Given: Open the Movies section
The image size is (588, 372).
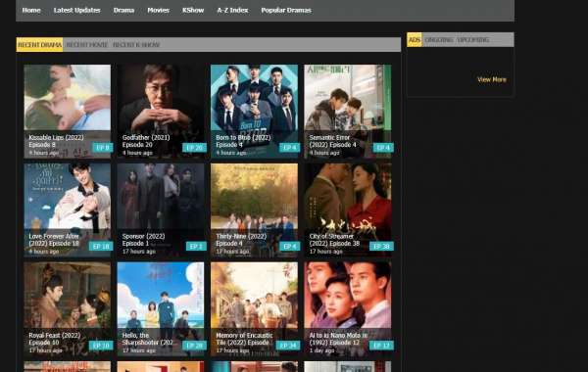Looking at the screenshot, I should [x=158, y=11].
